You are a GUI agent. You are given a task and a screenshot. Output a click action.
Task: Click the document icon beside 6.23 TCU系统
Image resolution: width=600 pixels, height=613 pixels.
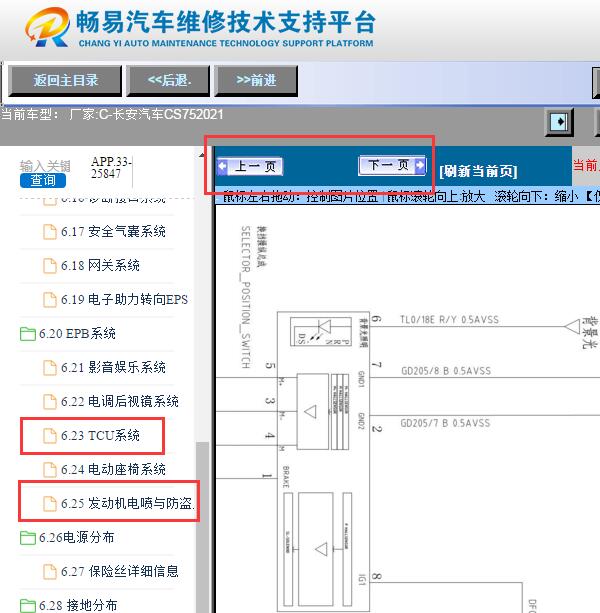pos(50,436)
